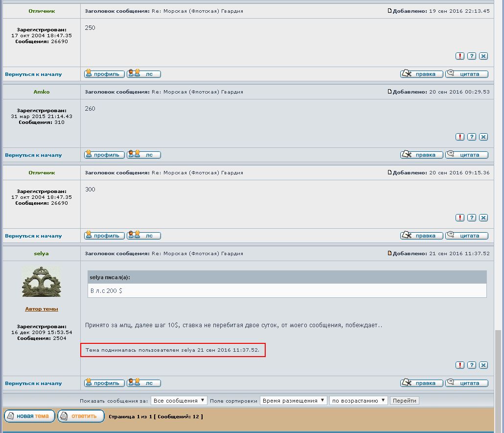Report selya's post using the exclamation icon
The image size is (504, 433).
460,365
